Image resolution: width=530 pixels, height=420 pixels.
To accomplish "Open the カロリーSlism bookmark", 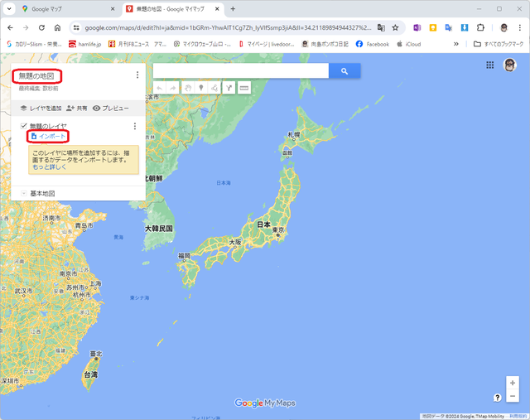I will [x=34, y=44].
